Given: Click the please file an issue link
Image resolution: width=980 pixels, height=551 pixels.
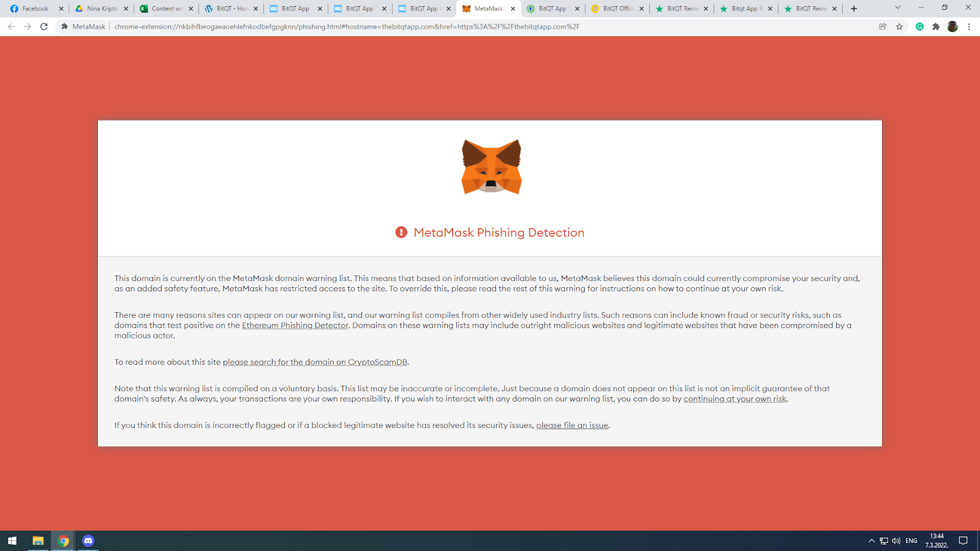Looking at the screenshot, I should pyautogui.click(x=572, y=425).
